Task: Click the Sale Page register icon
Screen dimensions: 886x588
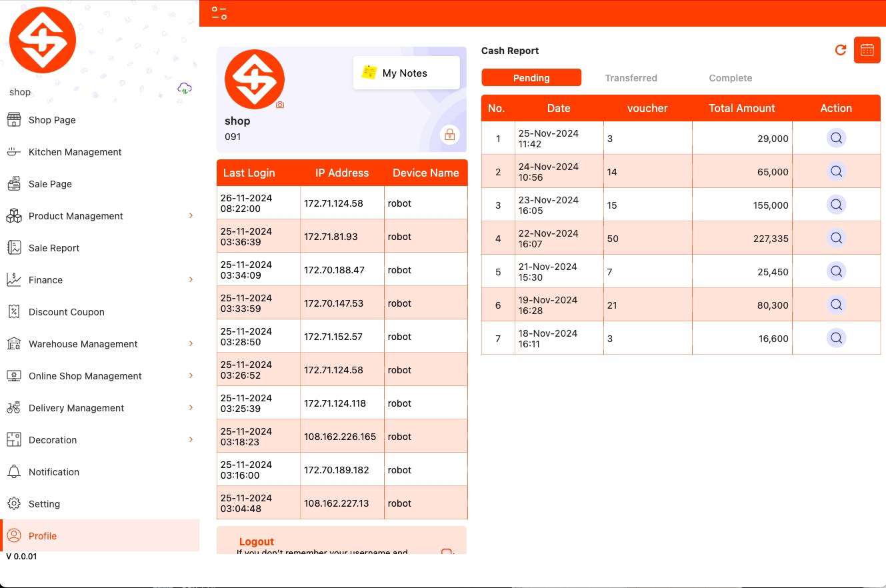Action: click(x=14, y=184)
